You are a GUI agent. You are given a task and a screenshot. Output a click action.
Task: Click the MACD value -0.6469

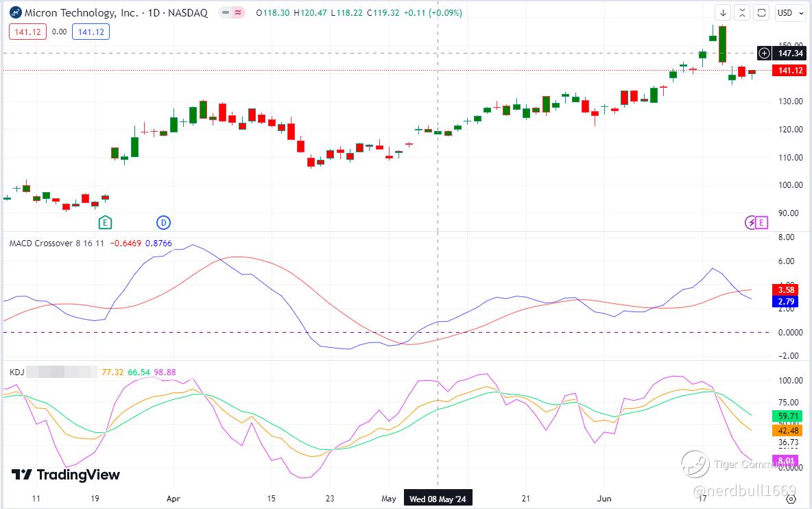click(x=126, y=244)
